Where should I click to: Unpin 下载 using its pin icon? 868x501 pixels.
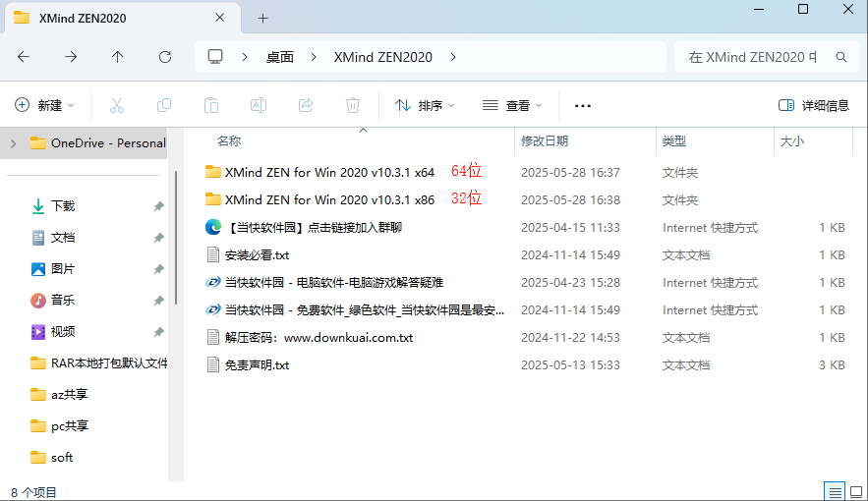[159, 206]
